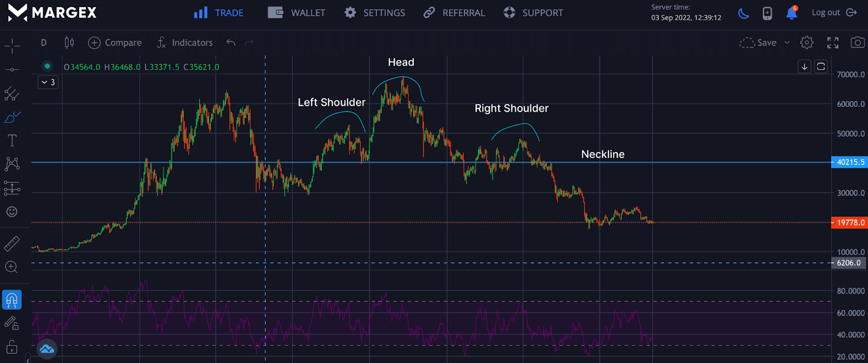Image resolution: width=868 pixels, height=363 pixels.
Task: Open the emoji icons tool
Action: (x=12, y=212)
